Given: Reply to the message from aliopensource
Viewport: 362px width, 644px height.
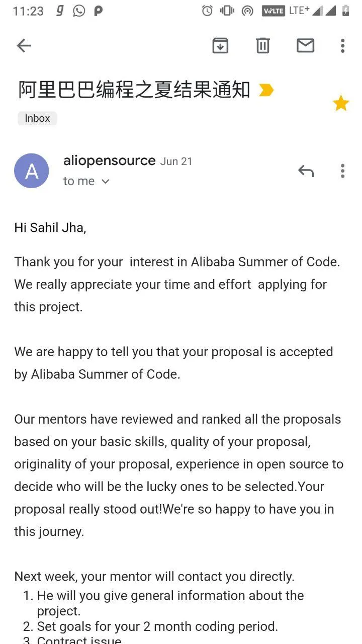Looking at the screenshot, I should pos(306,171).
